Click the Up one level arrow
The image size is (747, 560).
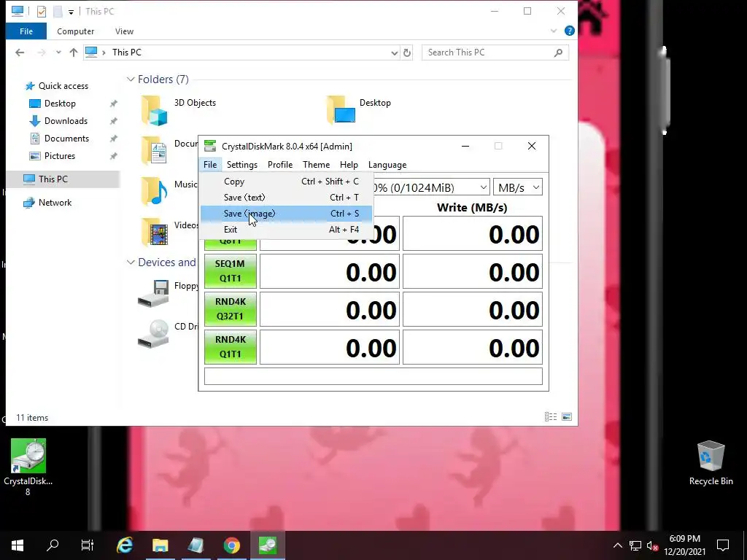click(x=74, y=52)
